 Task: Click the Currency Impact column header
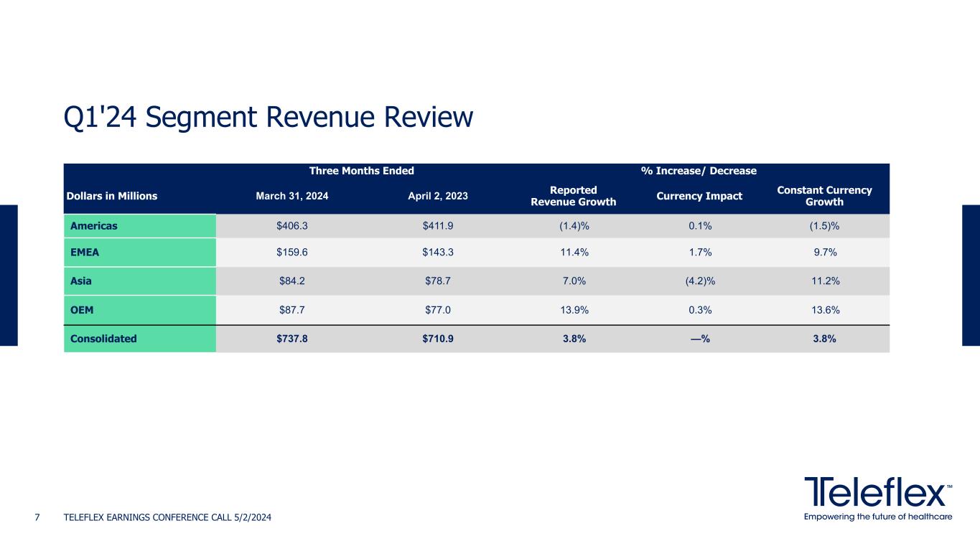click(x=699, y=196)
